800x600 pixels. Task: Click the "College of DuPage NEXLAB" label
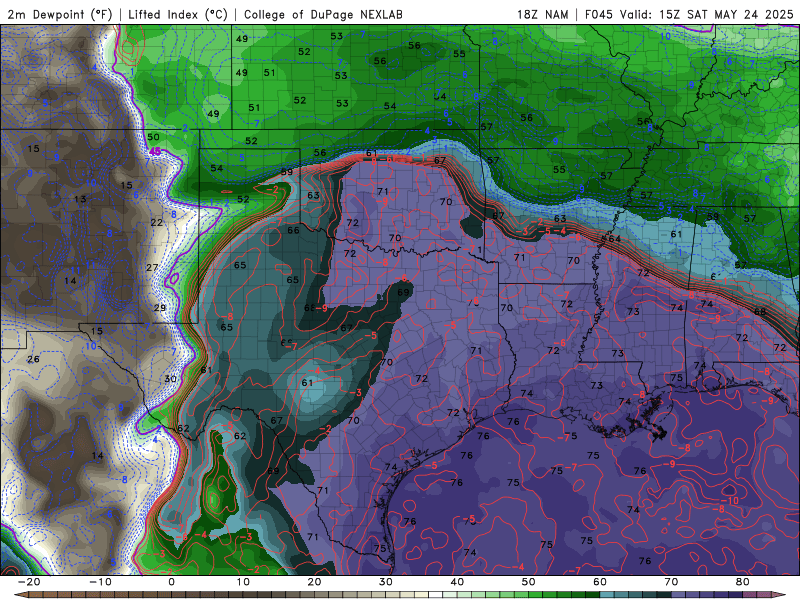coord(323,14)
